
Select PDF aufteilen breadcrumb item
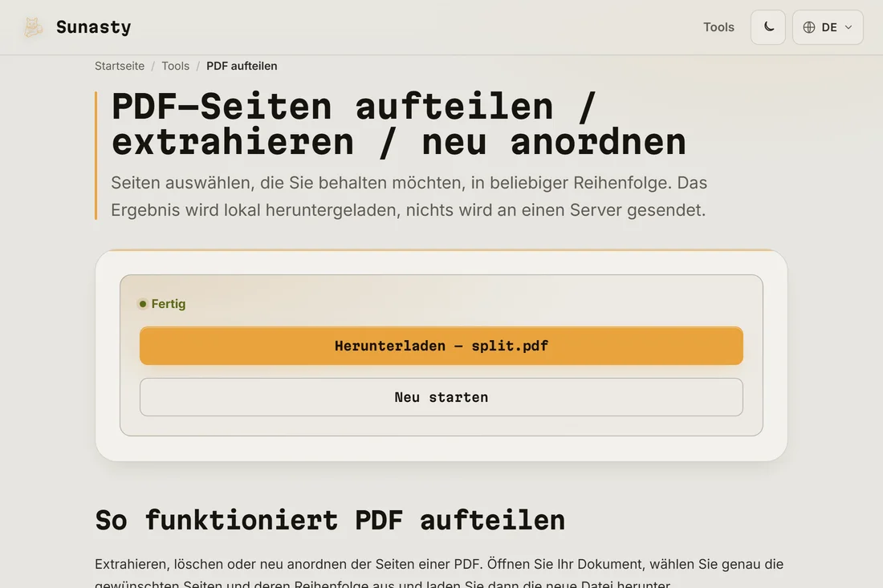(x=242, y=66)
